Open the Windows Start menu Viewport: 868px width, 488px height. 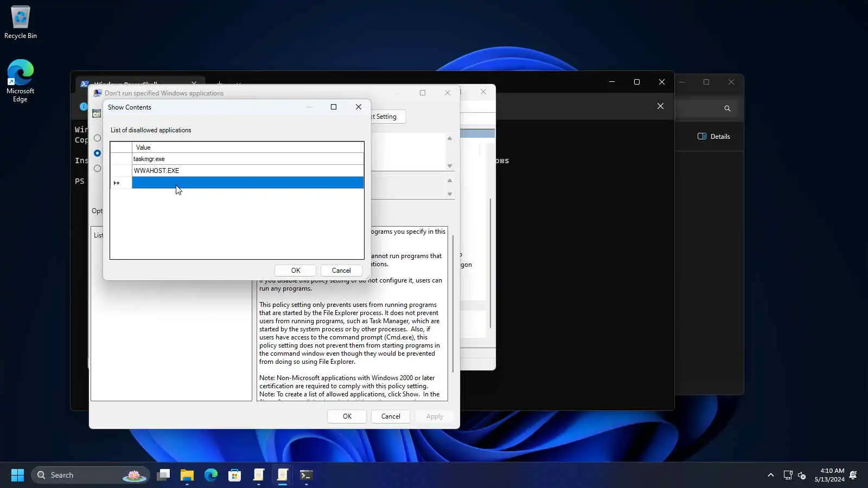coord(17,475)
